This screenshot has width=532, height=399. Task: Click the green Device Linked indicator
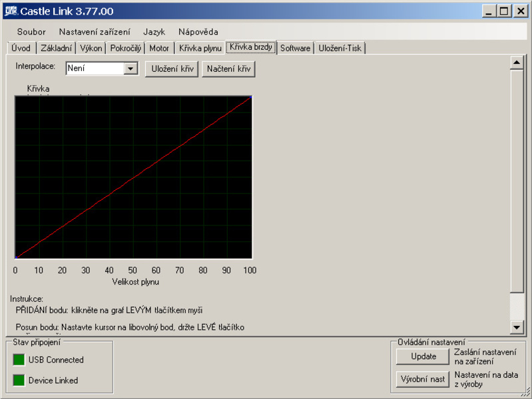click(19, 380)
